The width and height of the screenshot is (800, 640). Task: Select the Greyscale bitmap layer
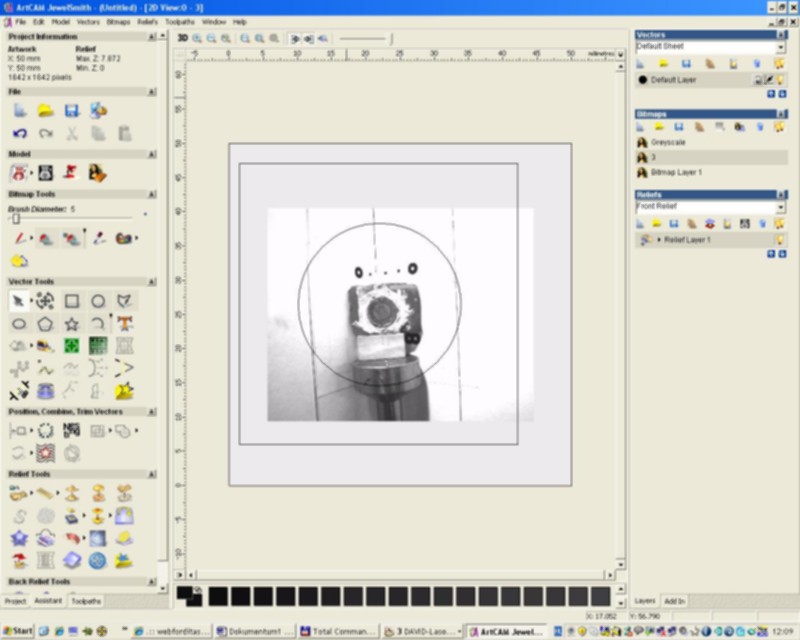click(x=668, y=143)
